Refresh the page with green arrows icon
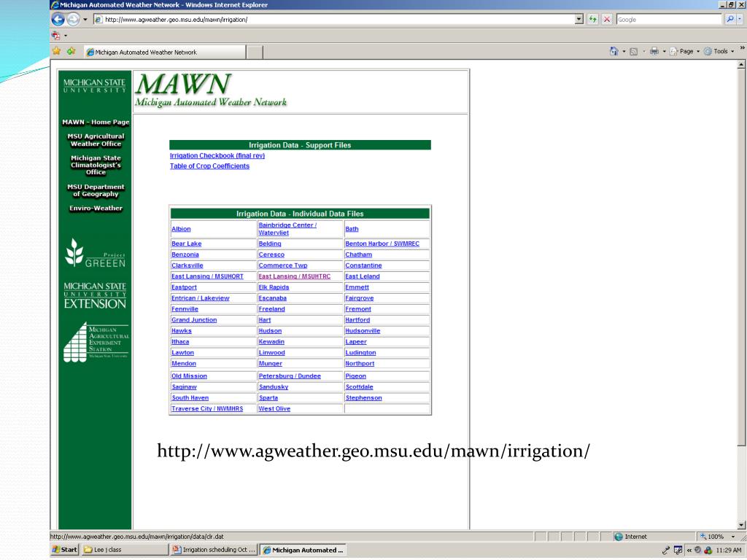This screenshot has width=747, height=560. (592, 20)
